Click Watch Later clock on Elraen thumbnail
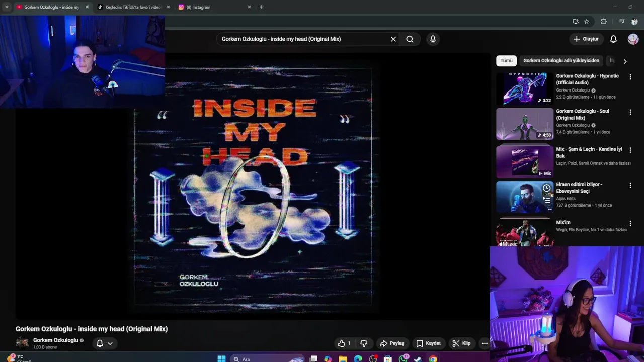 [x=546, y=188]
